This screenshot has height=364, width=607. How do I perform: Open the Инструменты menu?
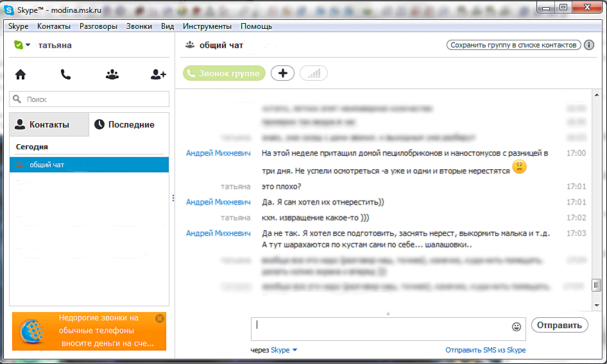click(207, 26)
